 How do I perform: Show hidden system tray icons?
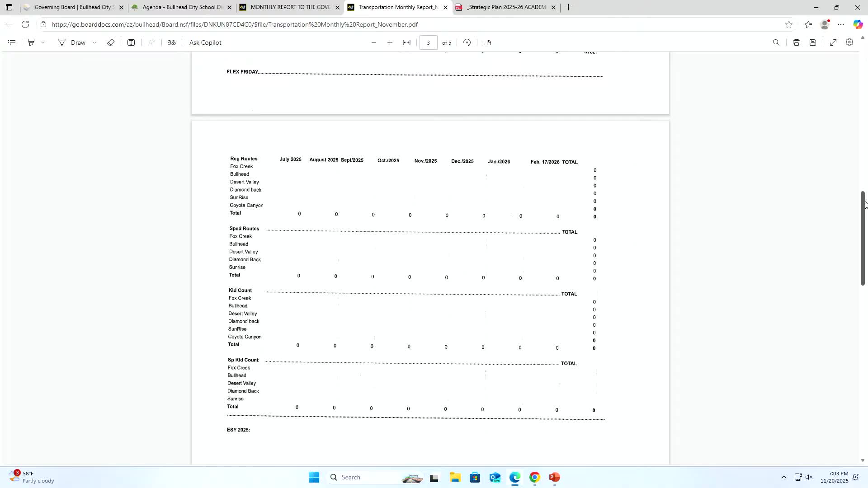[784, 477]
